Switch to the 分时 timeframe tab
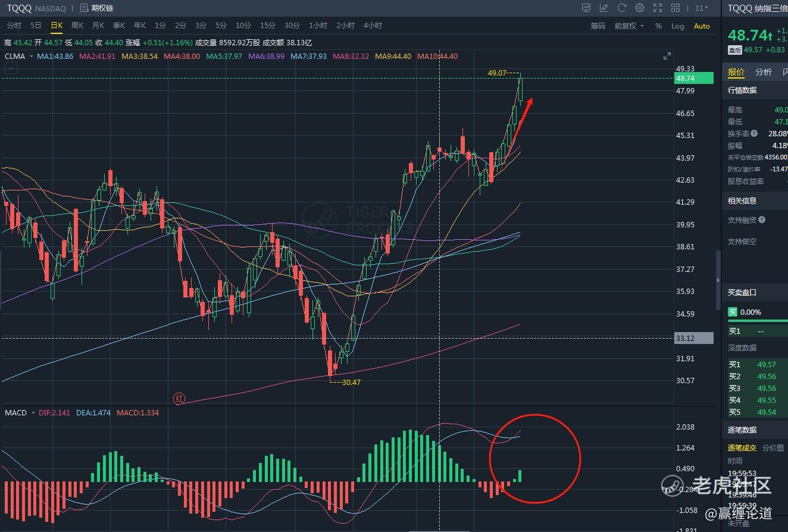788x532 pixels. 14,26
